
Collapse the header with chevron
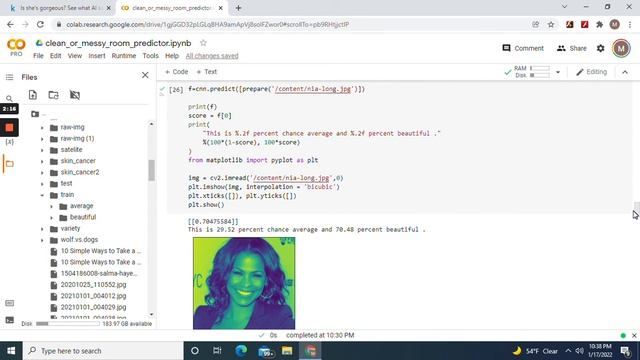625,72
